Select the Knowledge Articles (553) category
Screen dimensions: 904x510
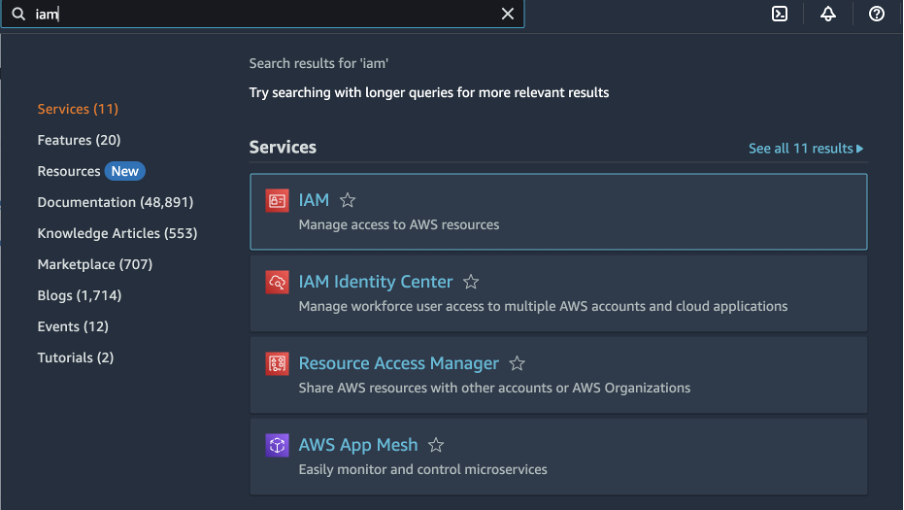[x=117, y=233]
